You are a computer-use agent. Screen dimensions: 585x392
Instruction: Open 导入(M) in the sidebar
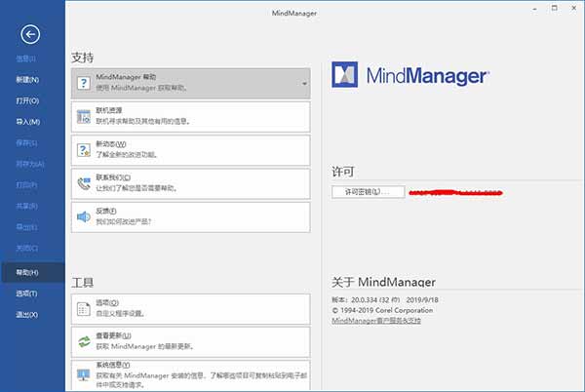click(28, 122)
